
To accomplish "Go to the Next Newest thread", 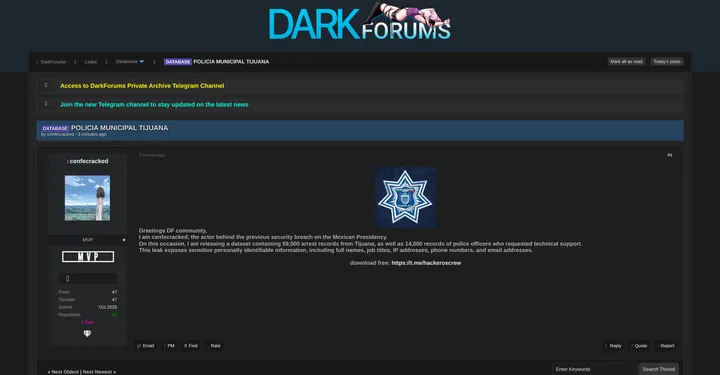I will 97,372.
